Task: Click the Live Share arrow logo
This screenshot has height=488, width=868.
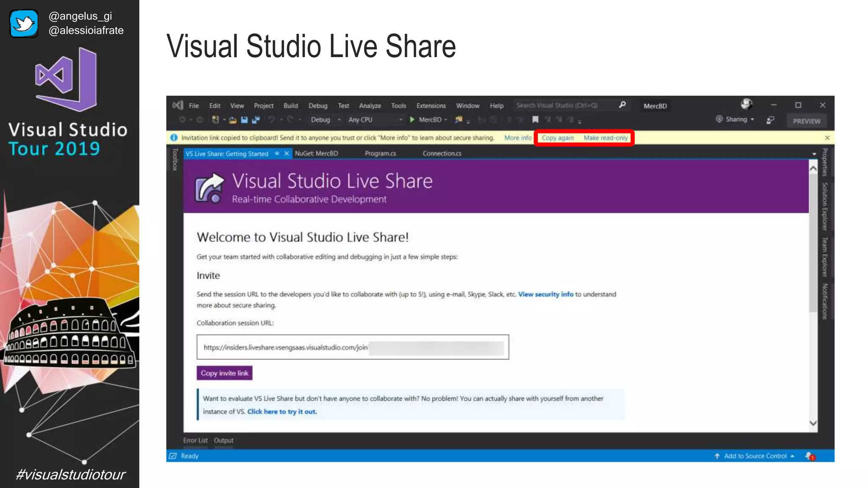Action: point(209,188)
